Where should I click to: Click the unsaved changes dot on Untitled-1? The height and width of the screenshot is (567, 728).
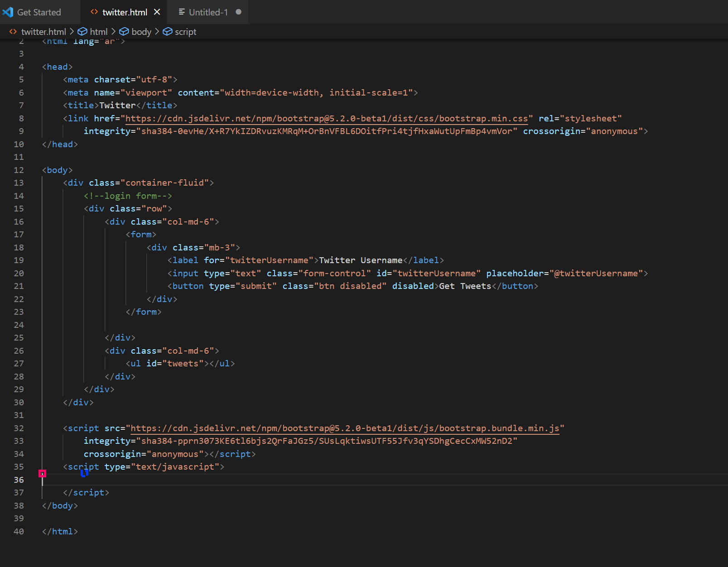[239, 12]
